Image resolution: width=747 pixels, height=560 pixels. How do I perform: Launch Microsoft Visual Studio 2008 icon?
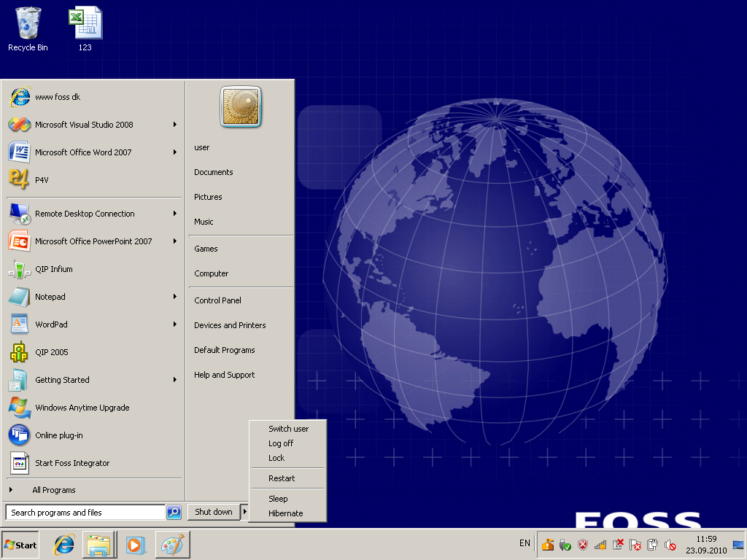pos(20,125)
